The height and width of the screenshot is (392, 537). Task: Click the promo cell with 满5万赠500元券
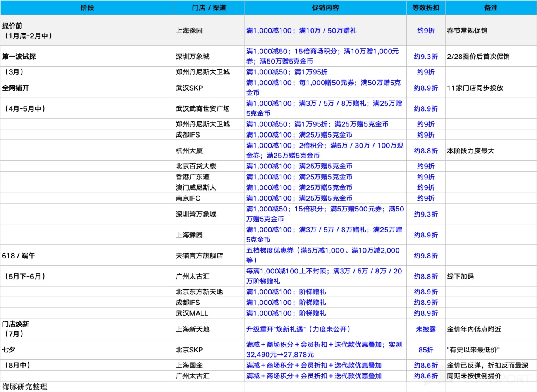pos(325,214)
